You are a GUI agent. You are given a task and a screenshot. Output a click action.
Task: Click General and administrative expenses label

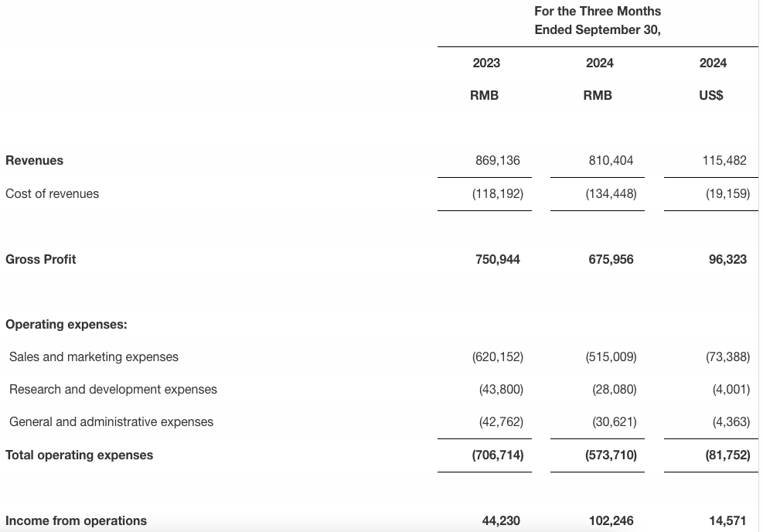point(111,422)
